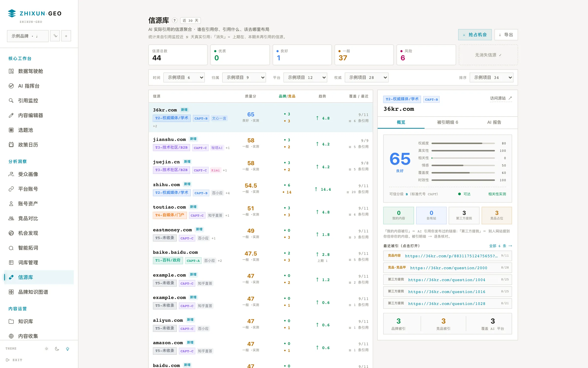Click the EXIT button label
This screenshot has height=368, width=588.
click(17, 360)
